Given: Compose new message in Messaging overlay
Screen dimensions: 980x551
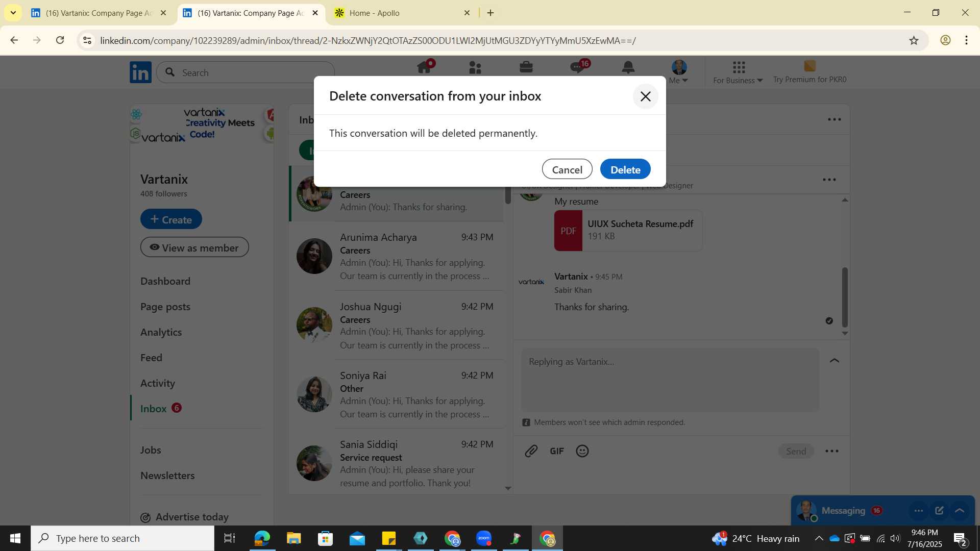Looking at the screenshot, I should coord(939,511).
